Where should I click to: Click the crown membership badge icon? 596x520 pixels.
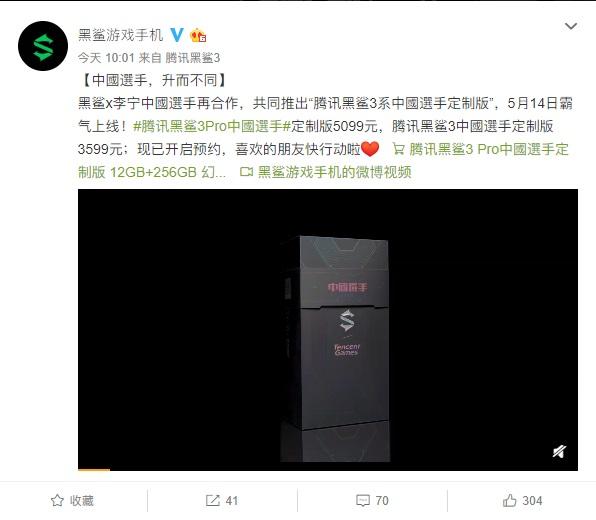(198, 35)
